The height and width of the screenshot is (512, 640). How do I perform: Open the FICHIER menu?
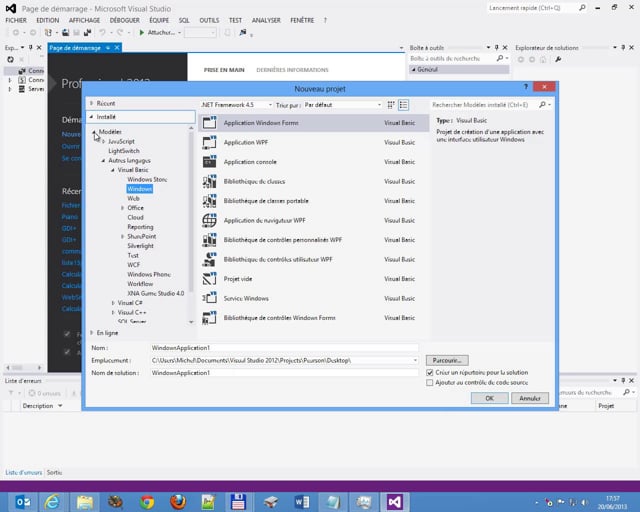pos(16,20)
